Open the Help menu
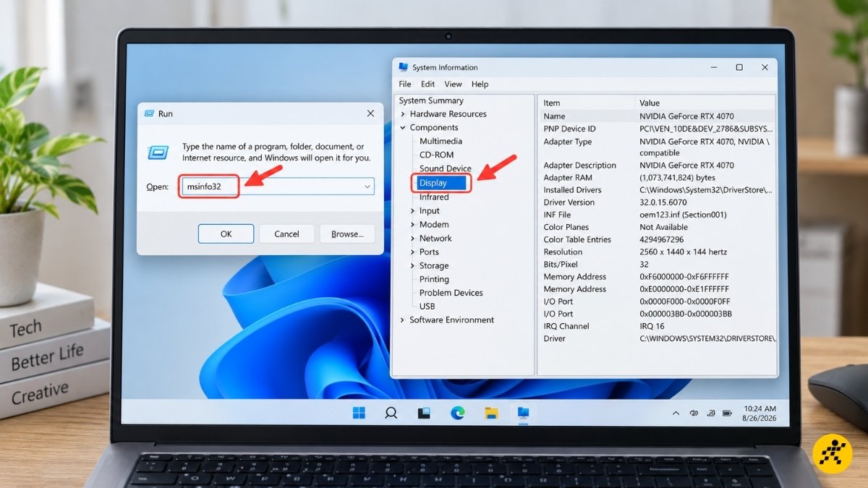Image resolution: width=868 pixels, height=488 pixels. [x=480, y=84]
